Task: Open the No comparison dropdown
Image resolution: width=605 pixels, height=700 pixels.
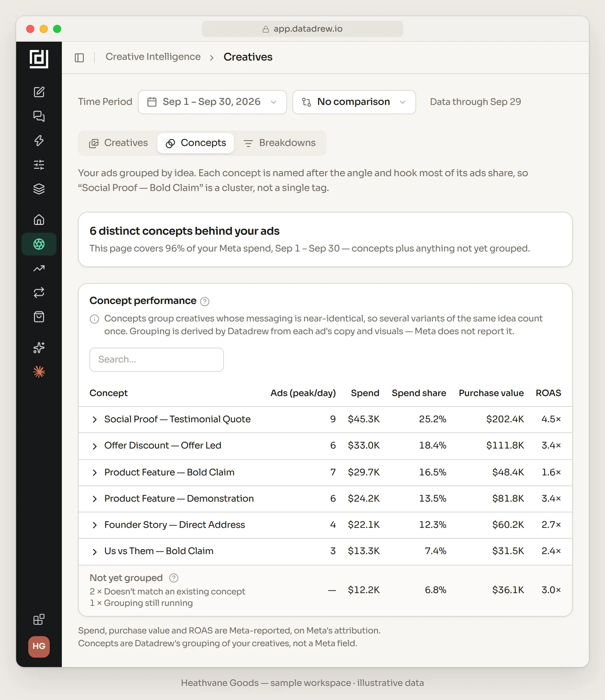Action: [x=354, y=102]
